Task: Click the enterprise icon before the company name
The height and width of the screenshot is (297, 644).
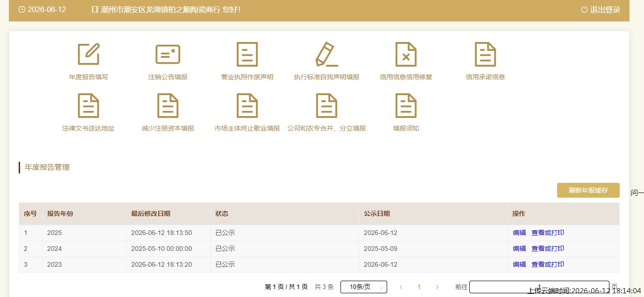Action: pyautogui.click(x=95, y=9)
